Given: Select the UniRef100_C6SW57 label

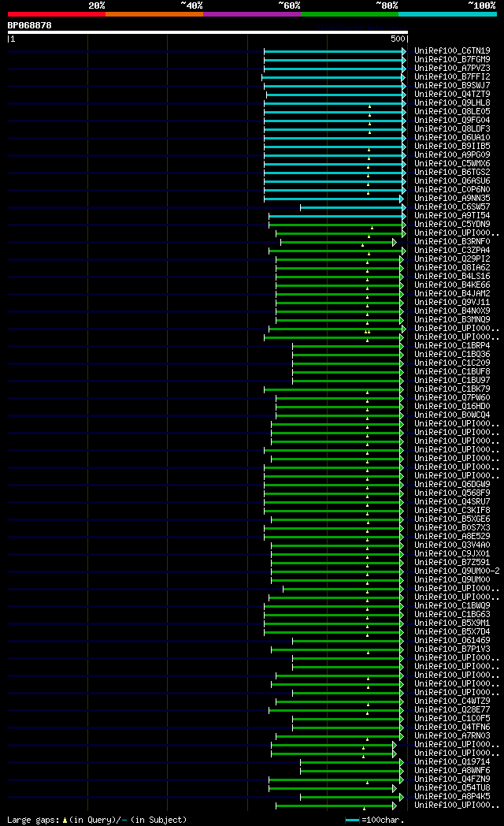Looking at the screenshot, I should pos(452,207).
